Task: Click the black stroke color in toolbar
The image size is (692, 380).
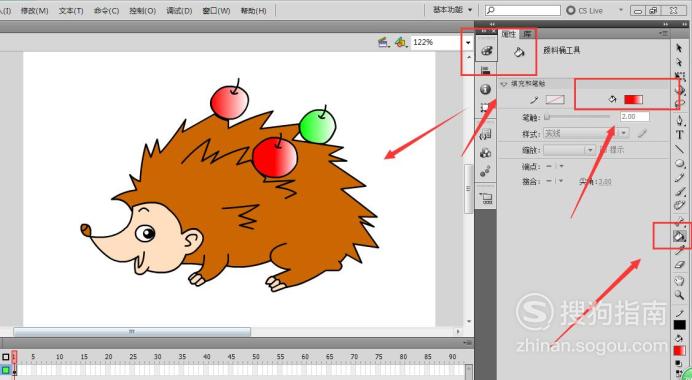Action: tap(680, 325)
